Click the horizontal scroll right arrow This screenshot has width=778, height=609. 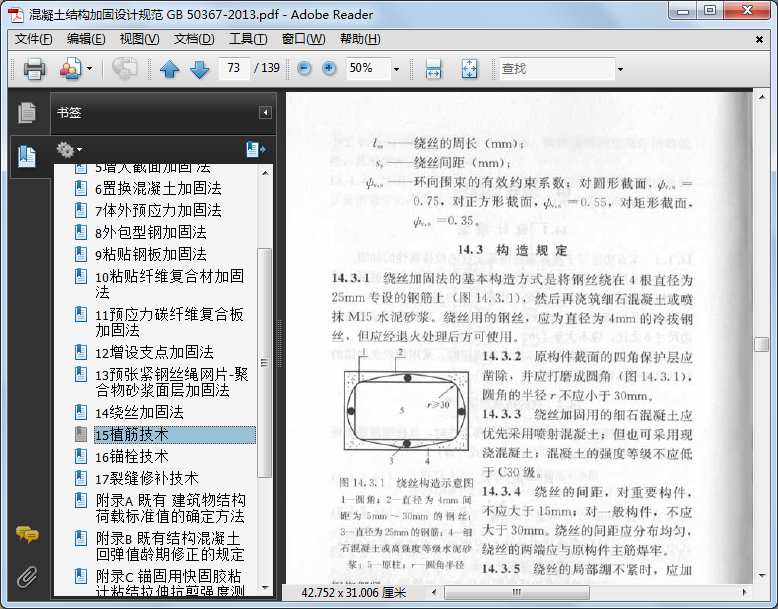(x=744, y=592)
